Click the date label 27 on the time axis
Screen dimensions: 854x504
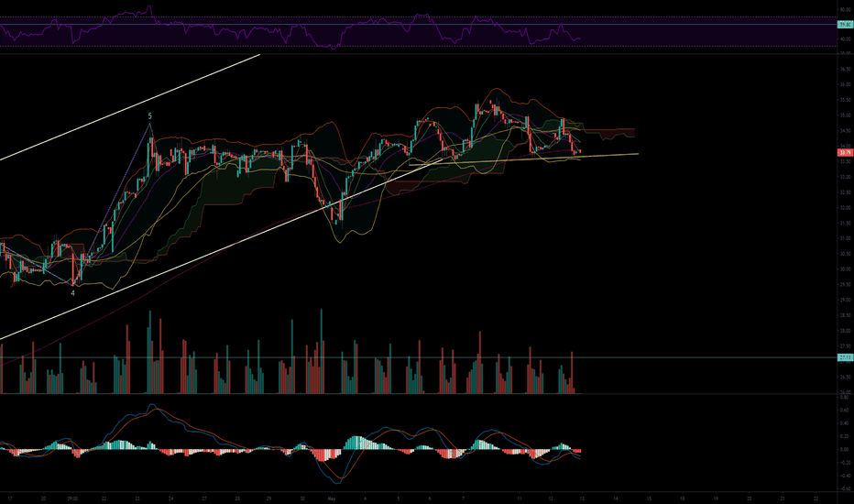point(203,498)
